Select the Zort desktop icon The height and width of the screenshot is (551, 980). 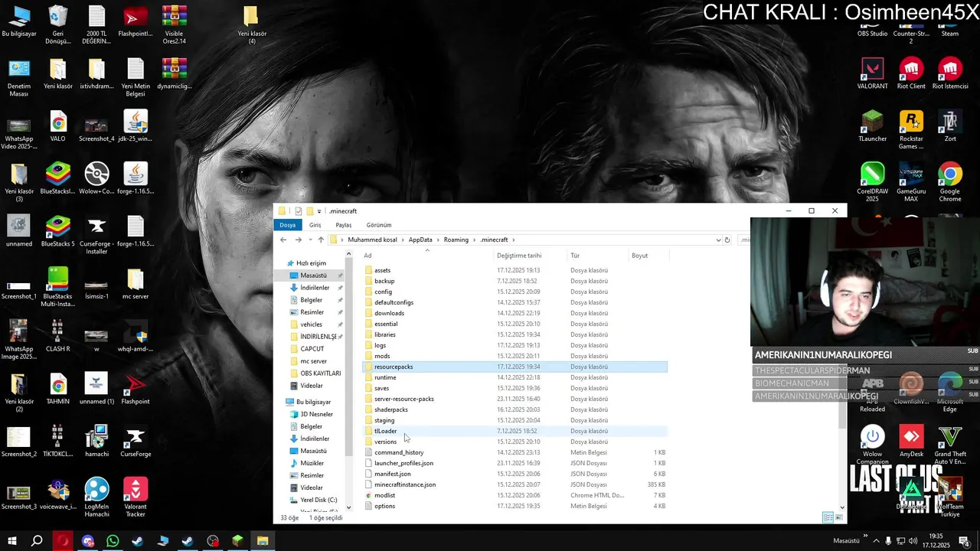point(950,127)
